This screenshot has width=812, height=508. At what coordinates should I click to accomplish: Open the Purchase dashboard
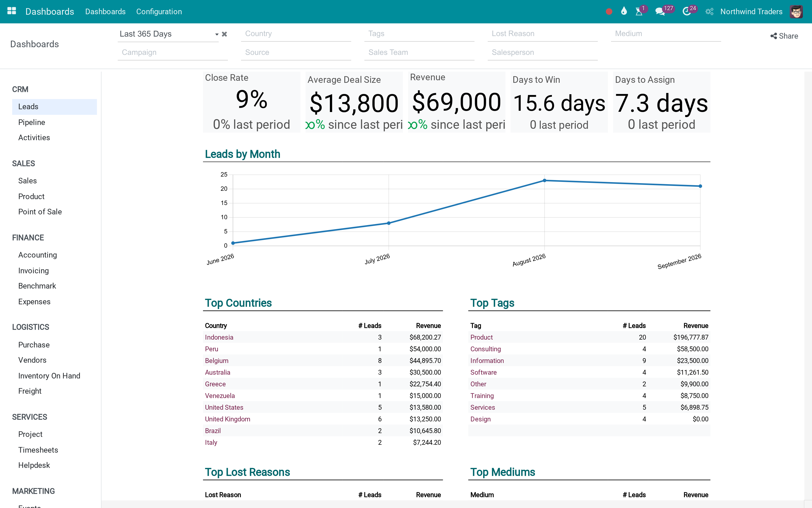click(x=54, y=345)
